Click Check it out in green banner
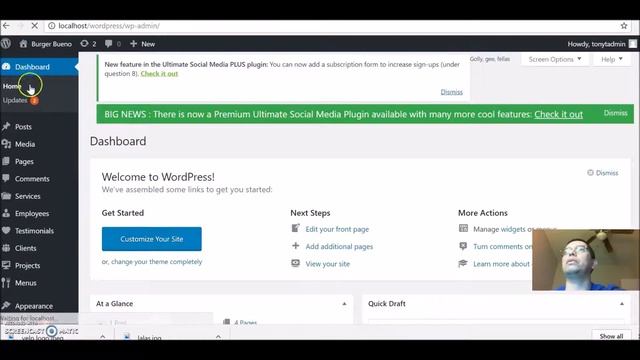The image size is (640, 360). pyautogui.click(x=558, y=114)
